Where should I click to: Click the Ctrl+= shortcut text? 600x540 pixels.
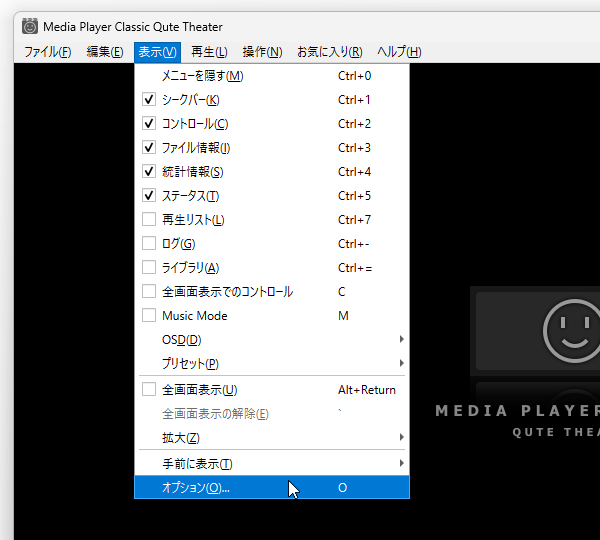tap(355, 268)
